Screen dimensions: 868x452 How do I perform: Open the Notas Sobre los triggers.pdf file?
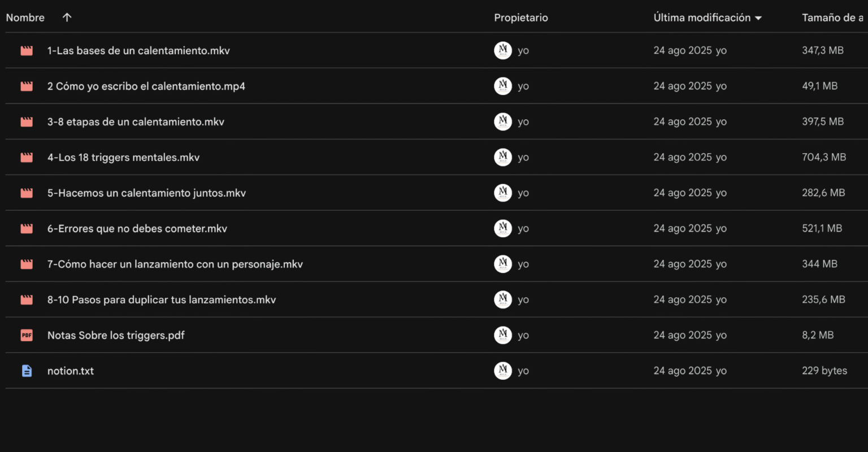(116, 336)
